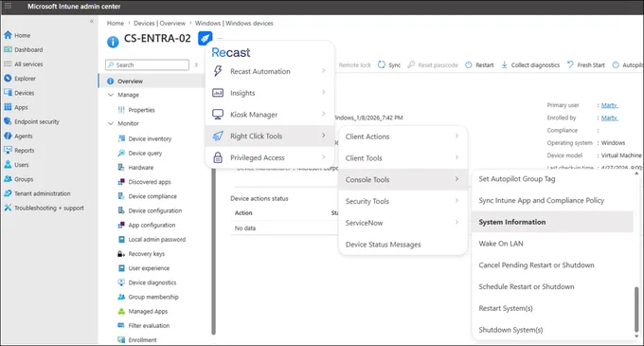Click the device menu vertical scrollbar
Viewport: 644px width, 346px height.
(213, 251)
